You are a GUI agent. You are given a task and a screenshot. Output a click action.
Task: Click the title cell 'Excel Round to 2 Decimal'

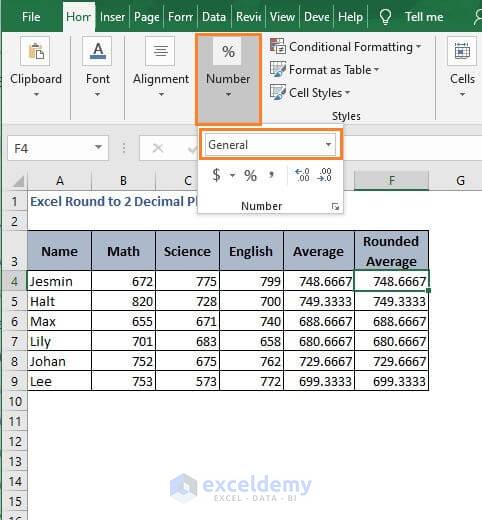point(113,201)
